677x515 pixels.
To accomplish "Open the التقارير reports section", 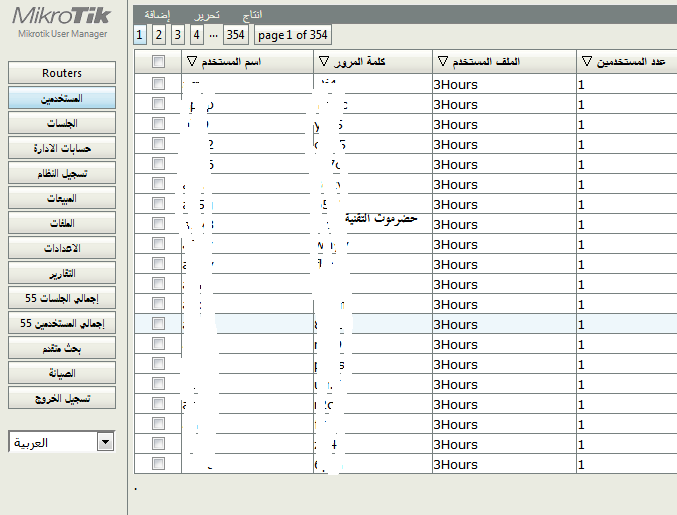I will coord(62,273).
